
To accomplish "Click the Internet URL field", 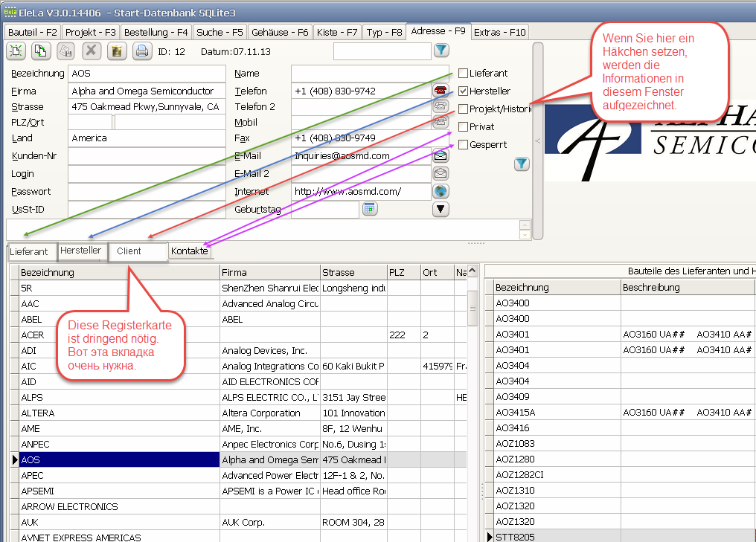I will pyautogui.click(x=361, y=191).
